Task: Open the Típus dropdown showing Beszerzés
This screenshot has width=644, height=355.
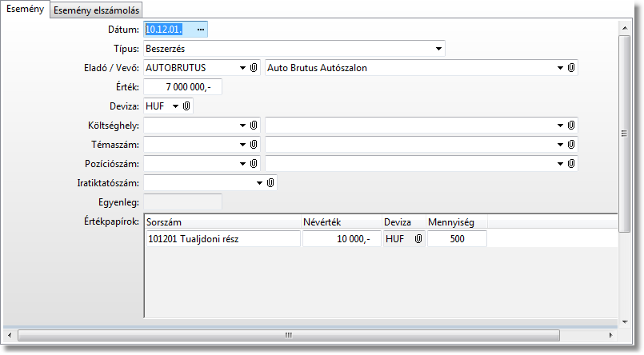Action: click(x=438, y=49)
